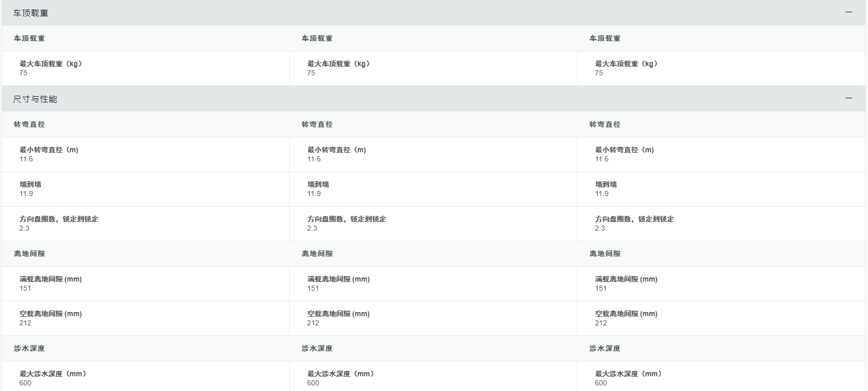Click 最小转弯直径（m）label in first column

click(49, 150)
